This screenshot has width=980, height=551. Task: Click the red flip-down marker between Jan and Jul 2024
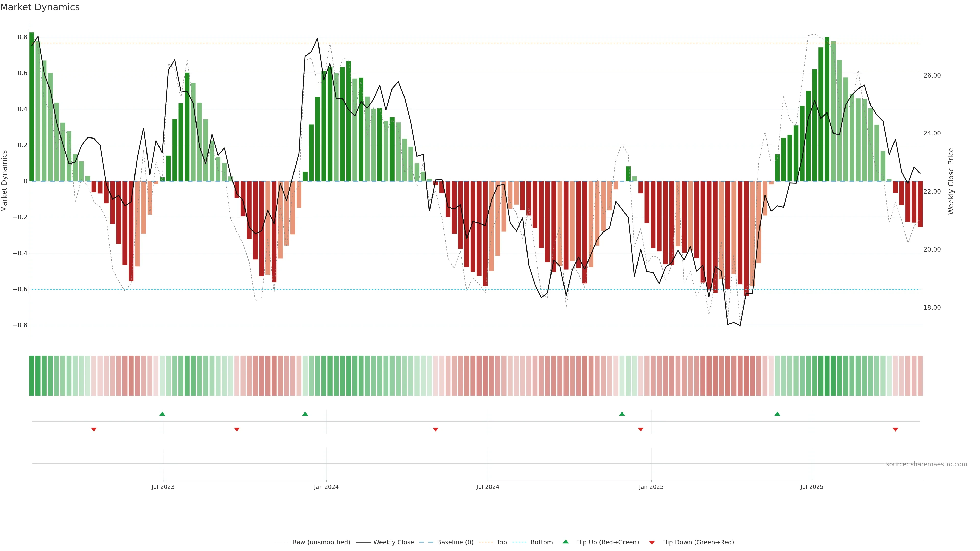point(436,429)
